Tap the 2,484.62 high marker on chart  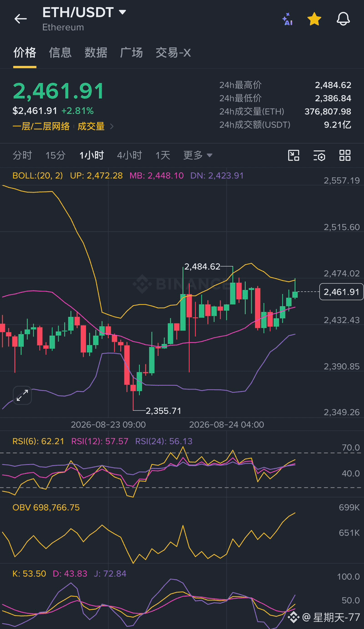(202, 266)
